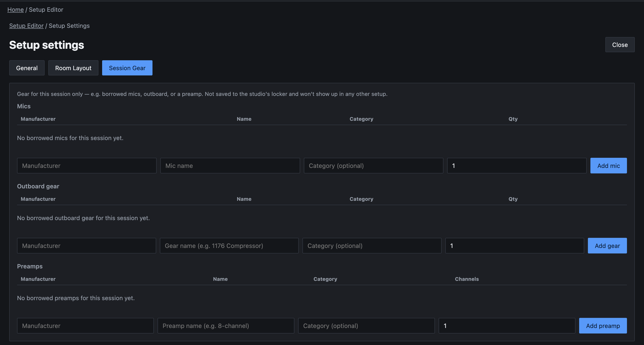Click the Setup settings page title
The height and width of the screenshot is (345, 644).
pos(47,45)
